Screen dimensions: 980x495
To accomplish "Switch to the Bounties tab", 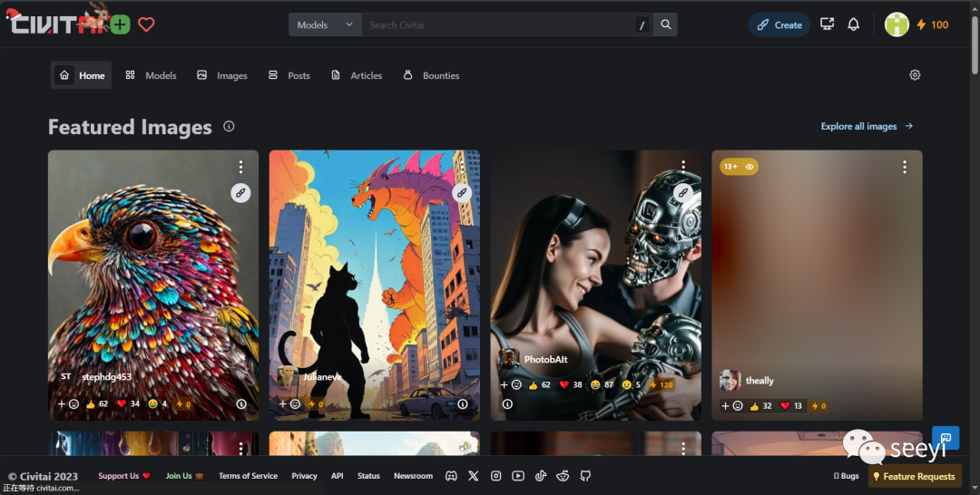I will pyautogui.click(x=432, y=75).
